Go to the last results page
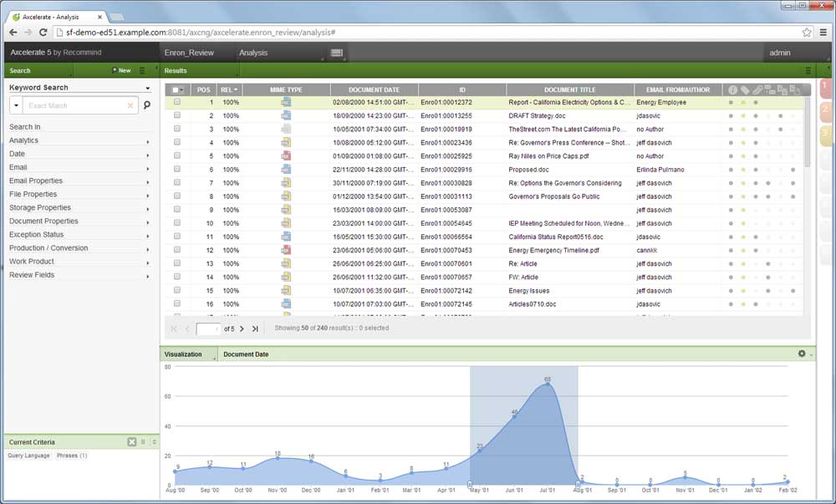This screenshot has height=504, width=836. [x=255, y=328]
